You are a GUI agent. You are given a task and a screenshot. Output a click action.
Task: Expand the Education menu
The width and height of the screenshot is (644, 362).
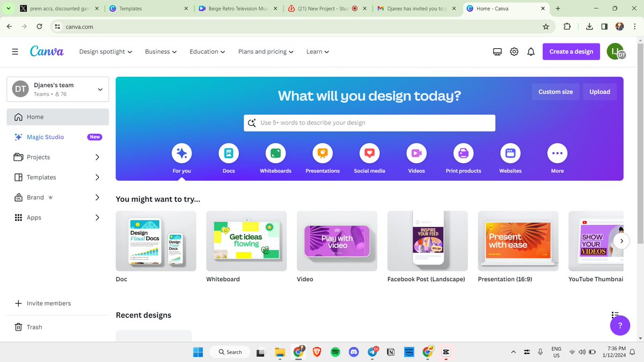pos(208,51)
